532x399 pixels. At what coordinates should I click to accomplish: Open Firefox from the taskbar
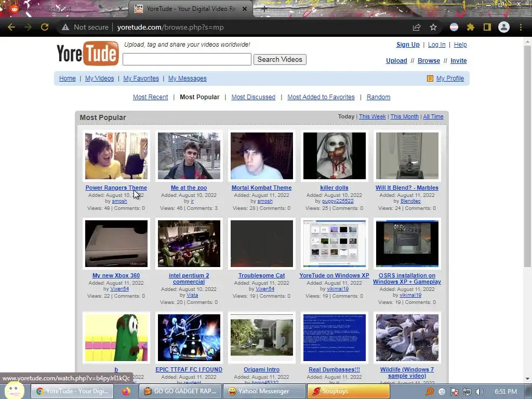(x=126, y=391)
